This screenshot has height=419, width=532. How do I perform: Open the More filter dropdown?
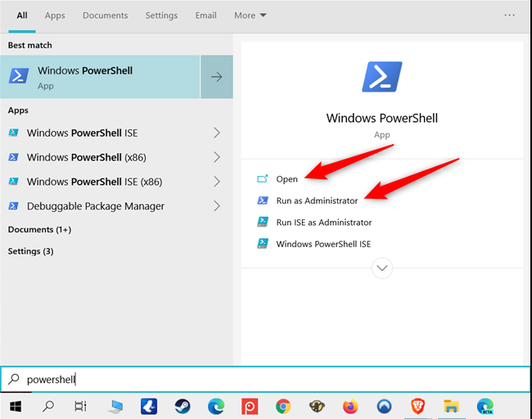pos(250,16)
